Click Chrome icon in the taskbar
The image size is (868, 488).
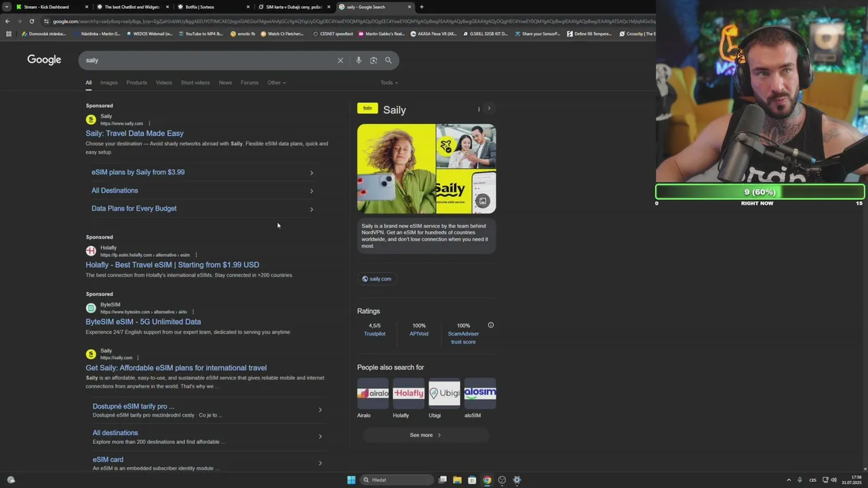pos(487,480)
